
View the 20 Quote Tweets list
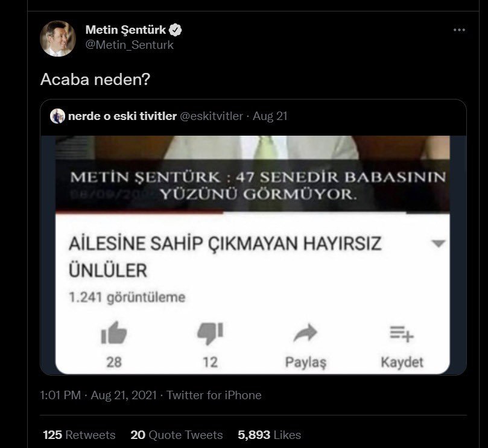pyautogui.click(x=176, y=435)
